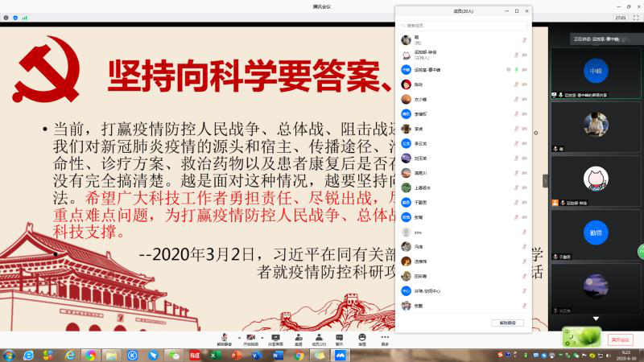Open the 更多 more options icon
The image size is (644, 362).
(385, 337)
